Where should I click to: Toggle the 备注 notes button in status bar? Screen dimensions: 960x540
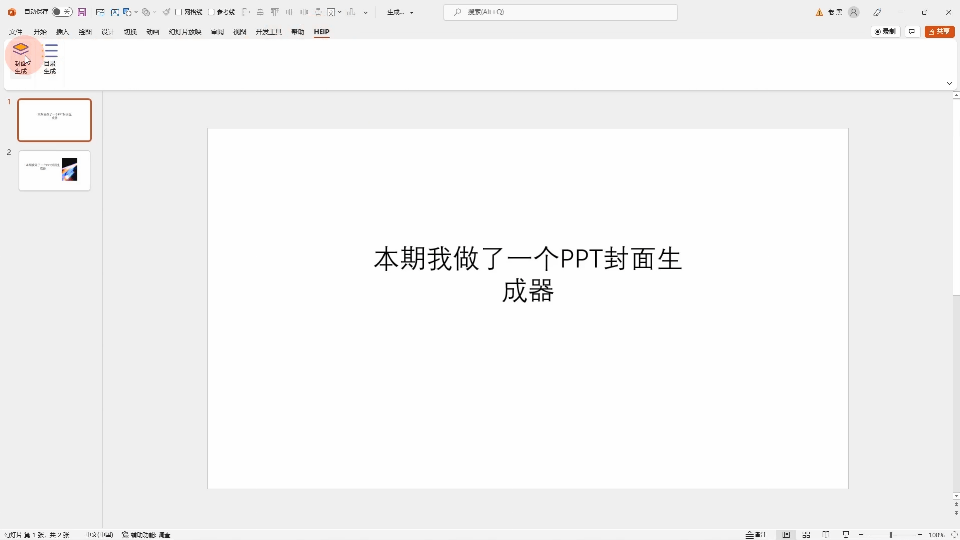756,534
